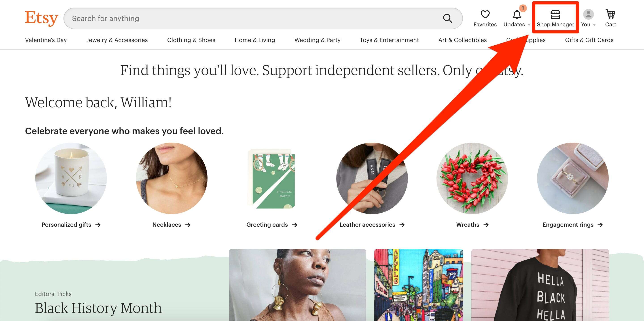Viewport: 644px width, 321px height.
Task: Browse Gifts & Gift Cards
Action: pos(589,40)
